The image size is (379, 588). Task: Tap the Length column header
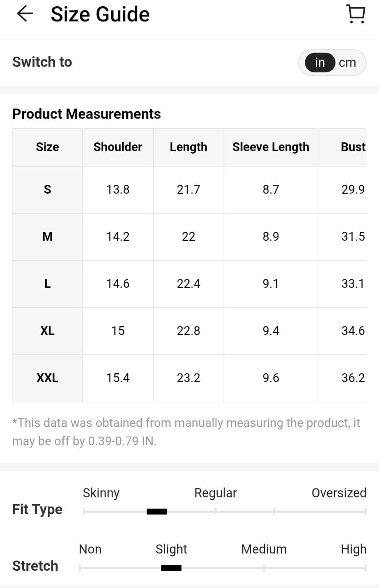[x=188, y=147]
